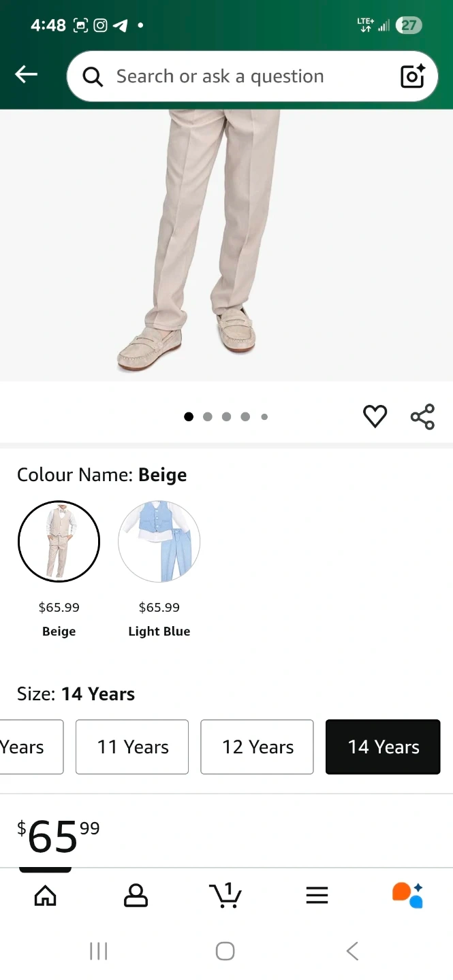The height and width of the screenshot is (980, 453).
Task: Choose size 14 Years
Action: click(383, 747)
